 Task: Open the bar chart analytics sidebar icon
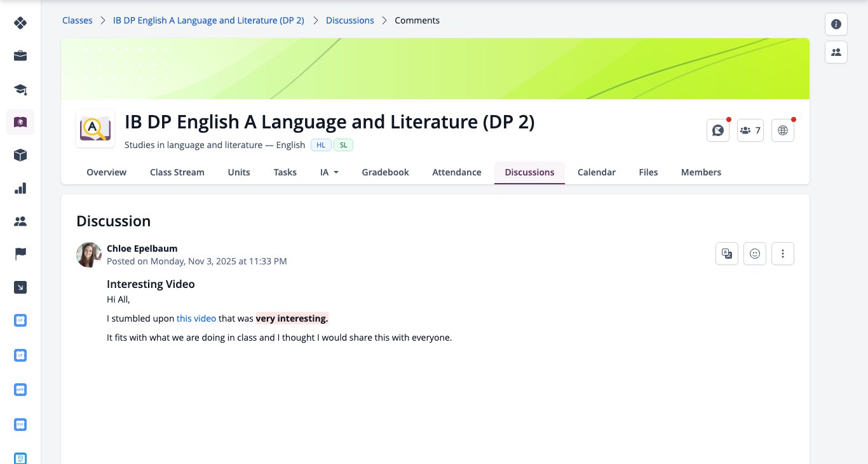(20, 188)
